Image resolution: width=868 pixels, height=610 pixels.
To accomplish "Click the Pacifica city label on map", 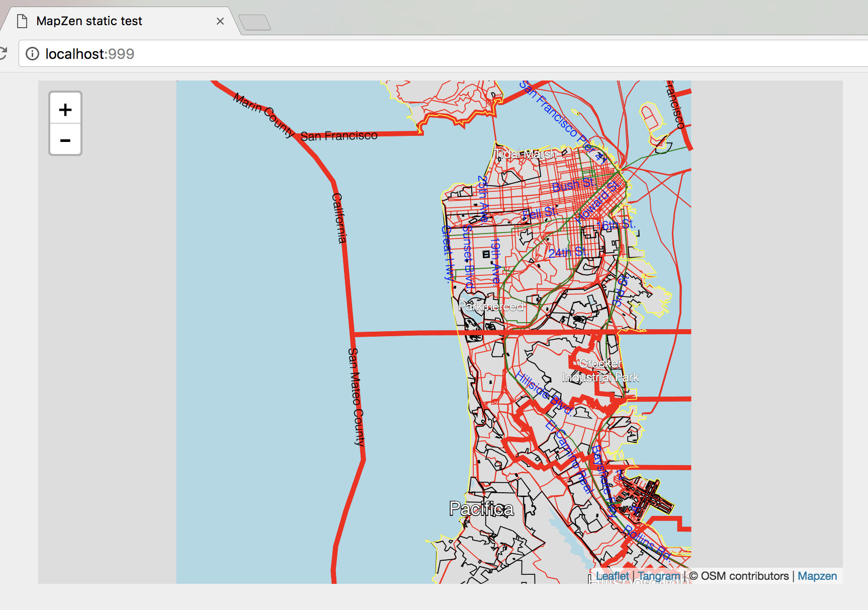I will 481,509.
